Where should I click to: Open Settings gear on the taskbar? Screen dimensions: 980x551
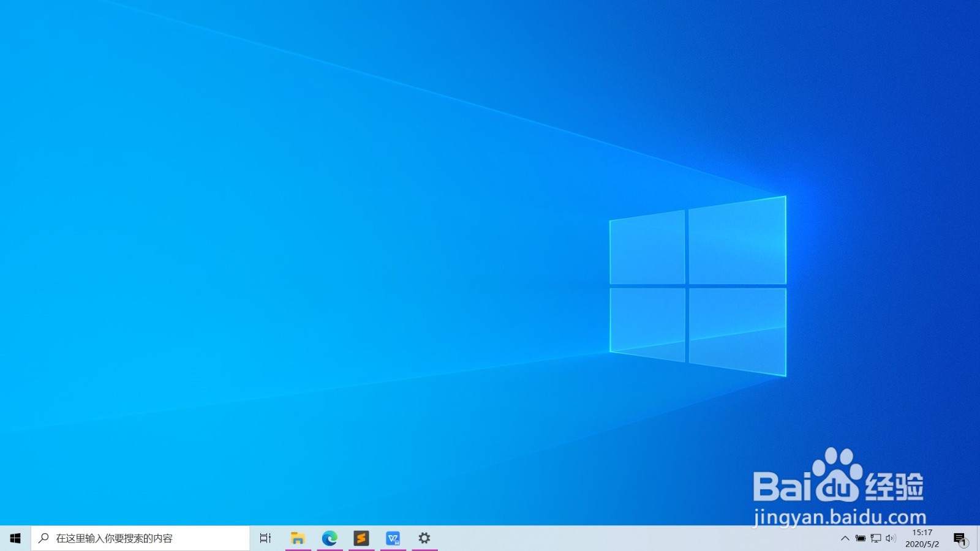tap(424, 538)
